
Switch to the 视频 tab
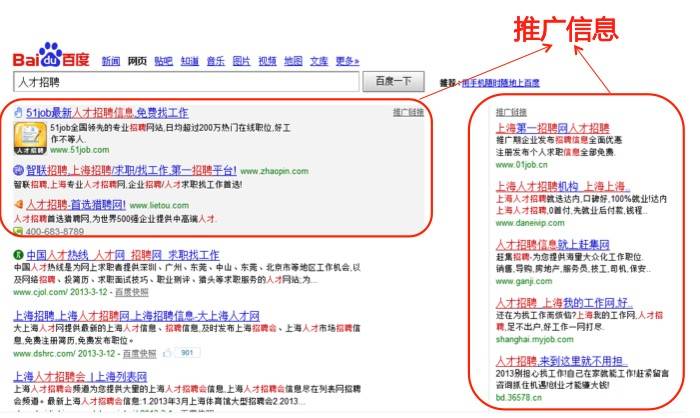[267, 61]
